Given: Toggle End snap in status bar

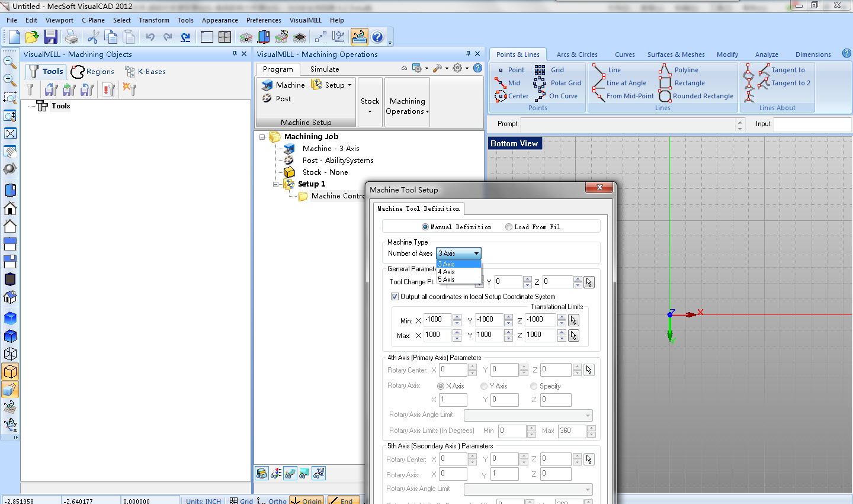Looking at the screenshot, I should pos(343,501).
